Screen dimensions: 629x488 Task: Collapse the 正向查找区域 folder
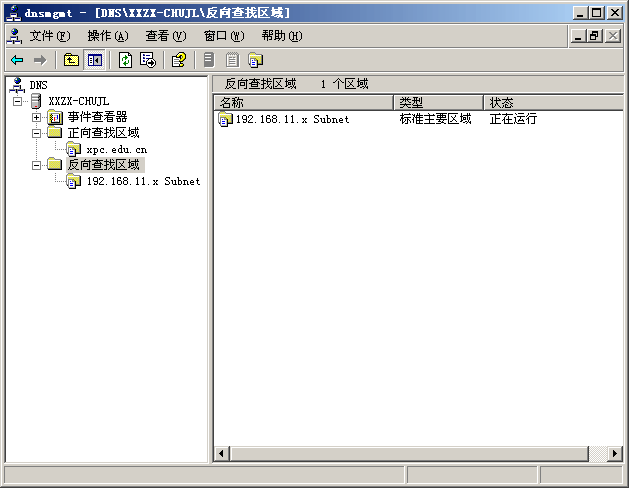[37, 133]
